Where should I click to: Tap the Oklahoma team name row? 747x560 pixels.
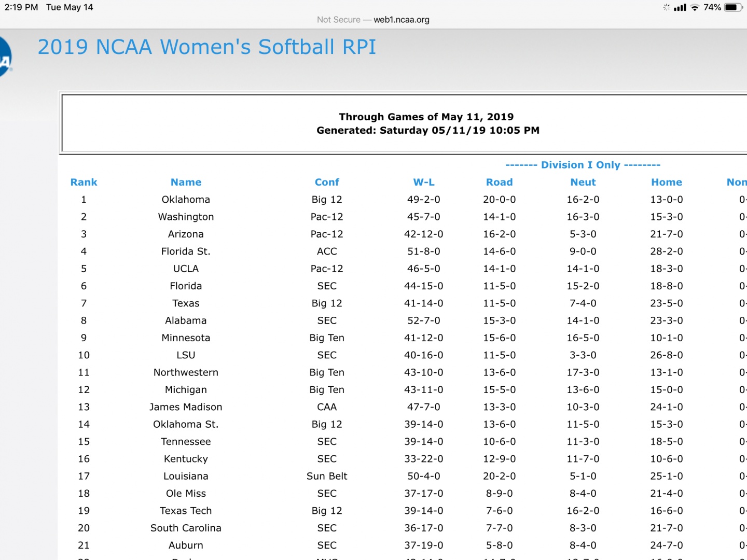[x=186, y=200]
